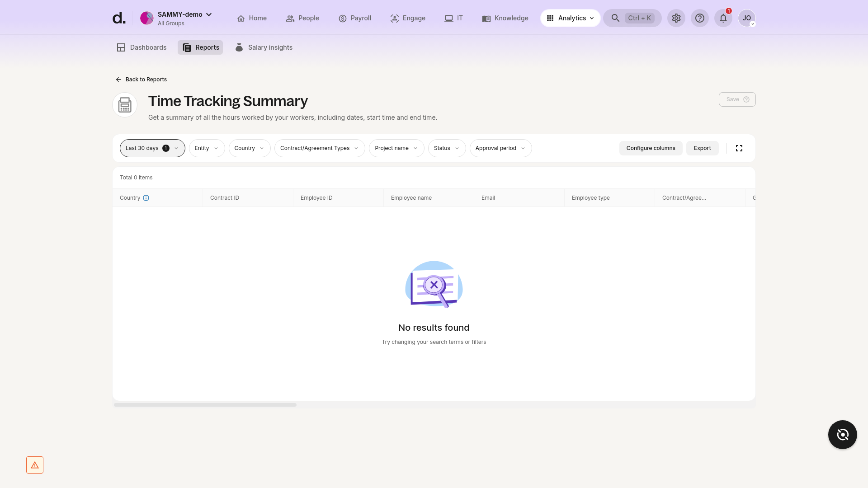The height and width of the screenshot is (488, 868).
Task: Click the Engage navigation icon
Action: point(394,18)
